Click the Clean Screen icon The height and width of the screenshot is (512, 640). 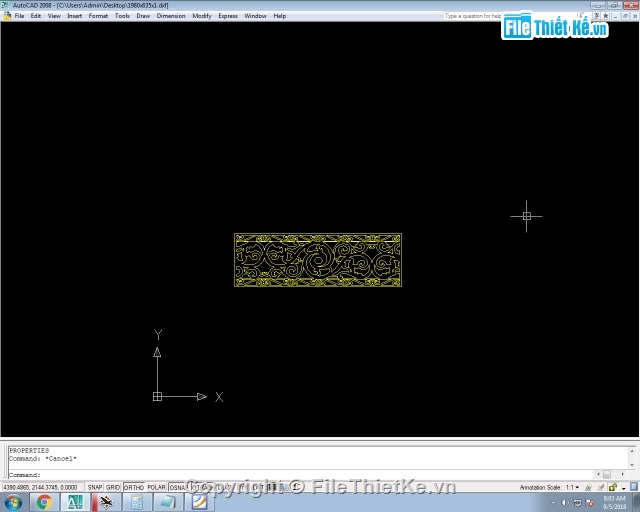pyautogui.click(x=634, y=487)
